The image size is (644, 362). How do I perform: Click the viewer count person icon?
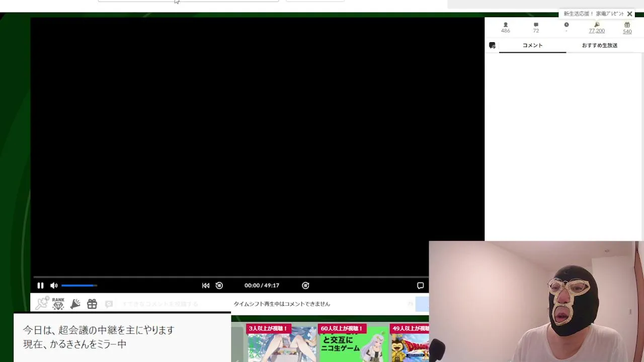[506, 25]
